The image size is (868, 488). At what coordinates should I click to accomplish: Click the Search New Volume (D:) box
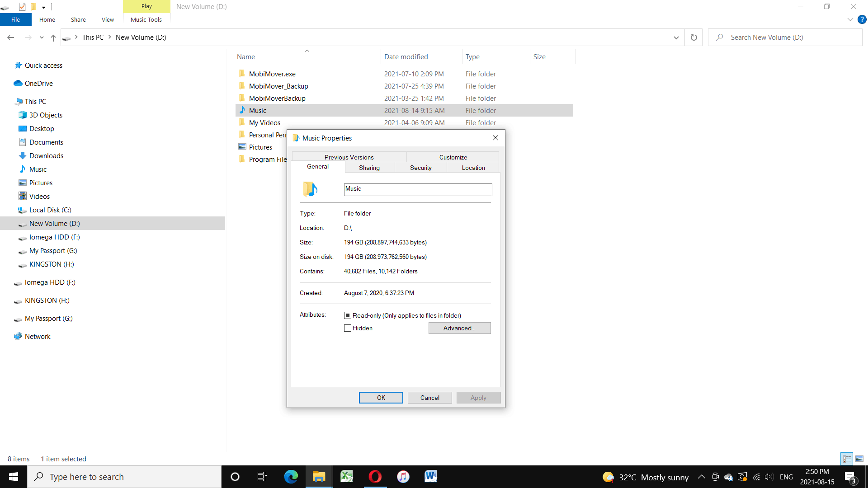click(785, 38)
